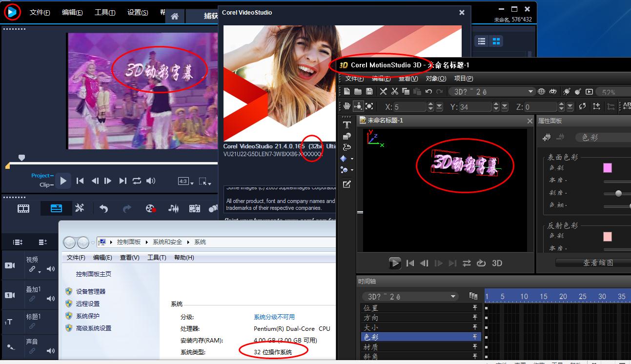Click 系统分级不可用 link

274,317
